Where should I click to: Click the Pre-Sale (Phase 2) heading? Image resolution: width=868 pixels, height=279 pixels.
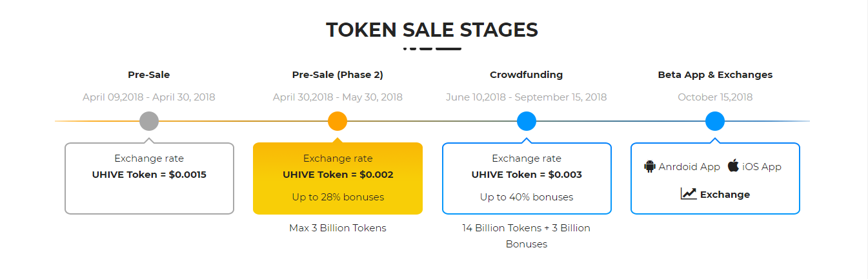338,75
